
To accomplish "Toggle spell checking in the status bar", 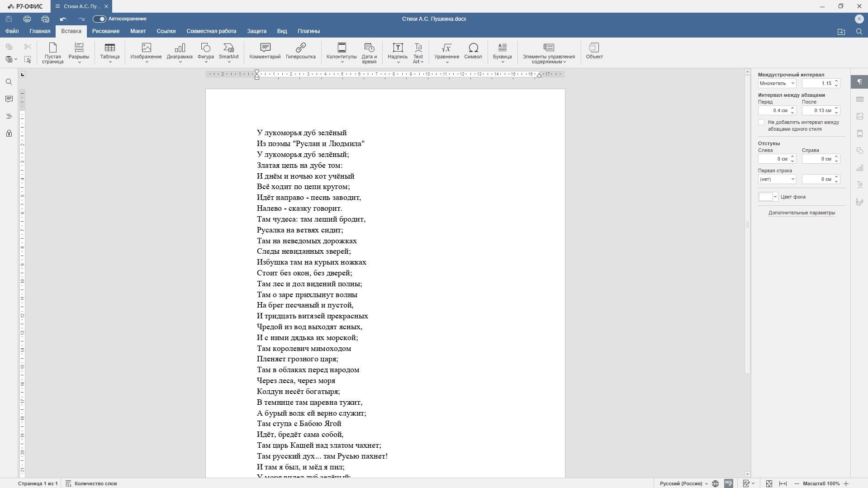I will [x=728, y=483].
